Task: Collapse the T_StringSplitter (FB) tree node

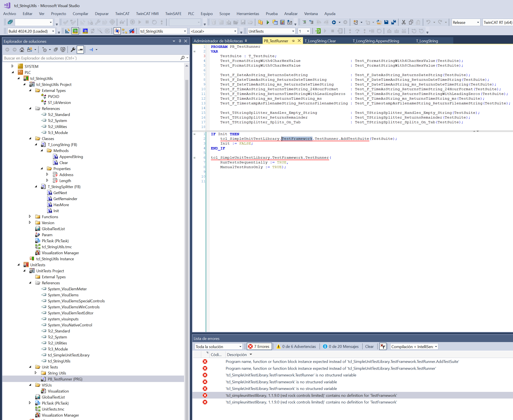Action: (x=36, y=187)
